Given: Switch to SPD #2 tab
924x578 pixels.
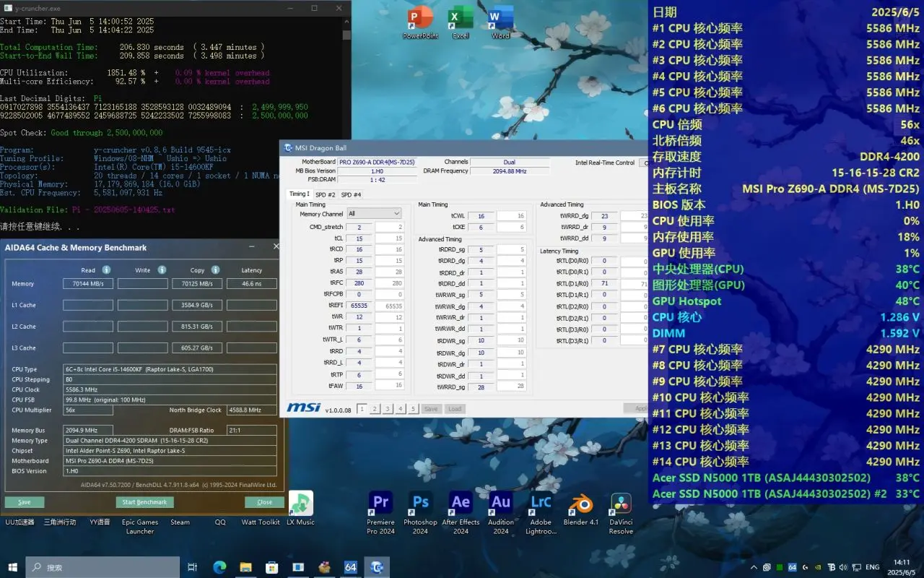Looking at the screenshot, I should (325, 194).
